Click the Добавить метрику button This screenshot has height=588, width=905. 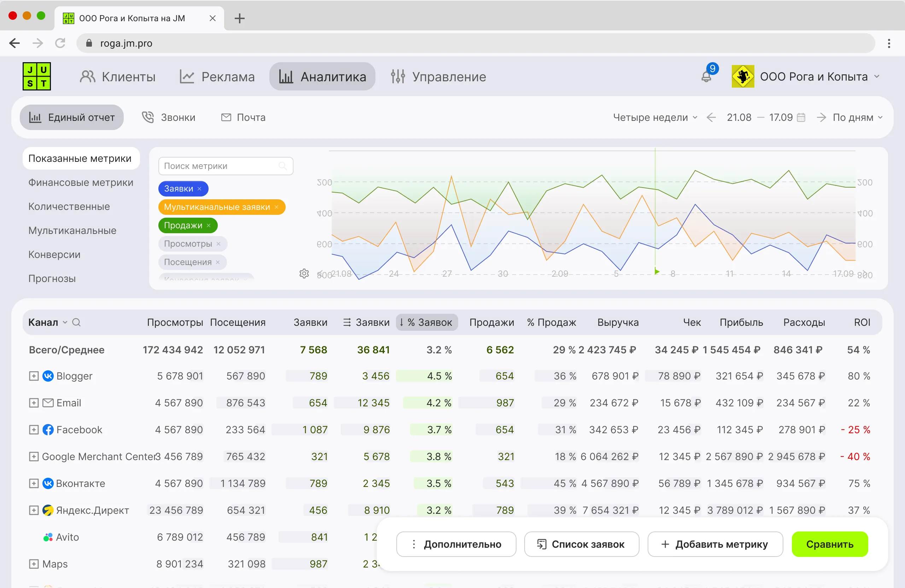715,544
